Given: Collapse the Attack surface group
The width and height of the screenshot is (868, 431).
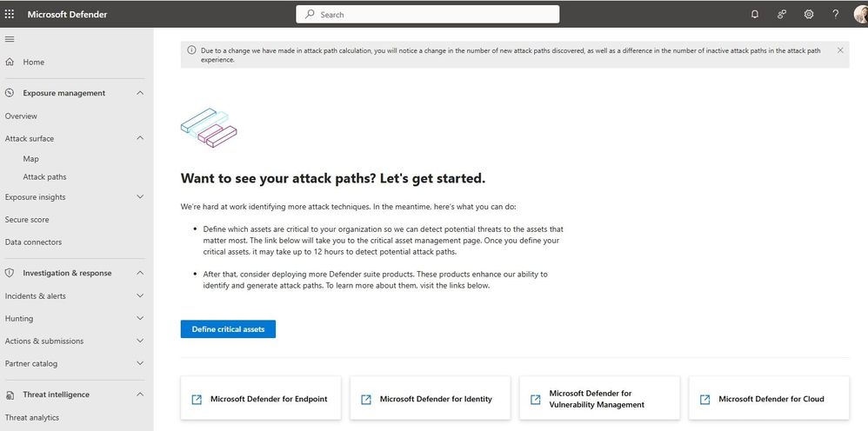Looking at the screenshot, I should click(x=140, y=138).
